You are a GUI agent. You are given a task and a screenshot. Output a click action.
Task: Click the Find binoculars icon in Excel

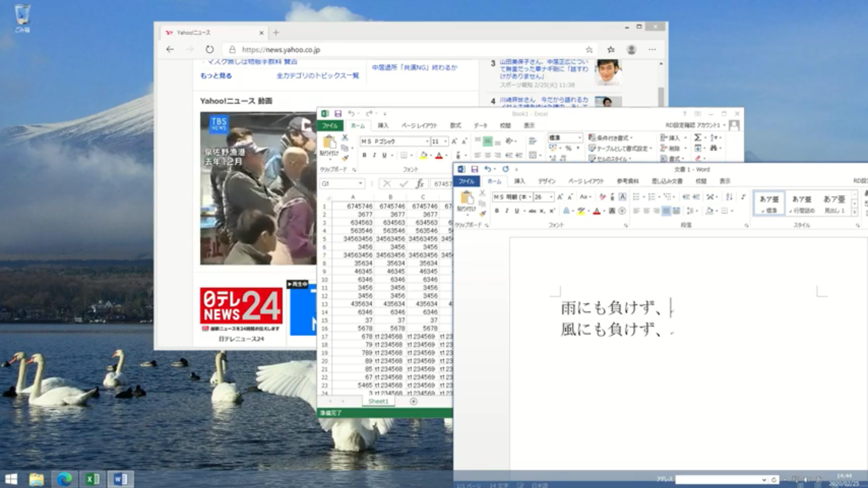click(714, 148)
